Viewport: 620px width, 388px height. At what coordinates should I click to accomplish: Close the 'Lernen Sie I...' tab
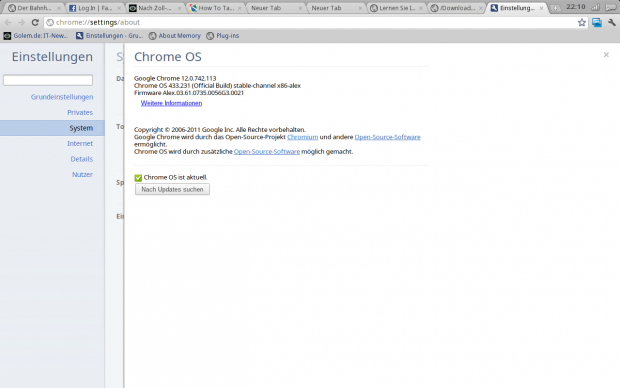click(420, 8)
